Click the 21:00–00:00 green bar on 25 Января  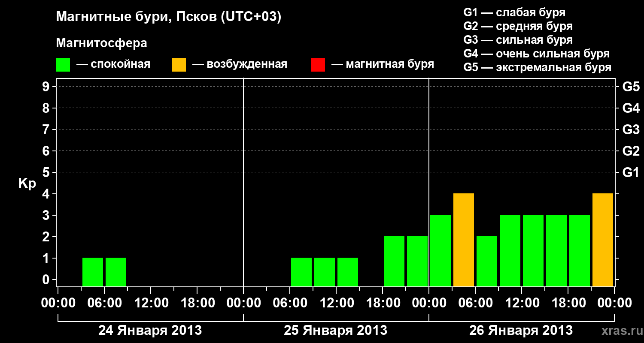click(417, 262)
